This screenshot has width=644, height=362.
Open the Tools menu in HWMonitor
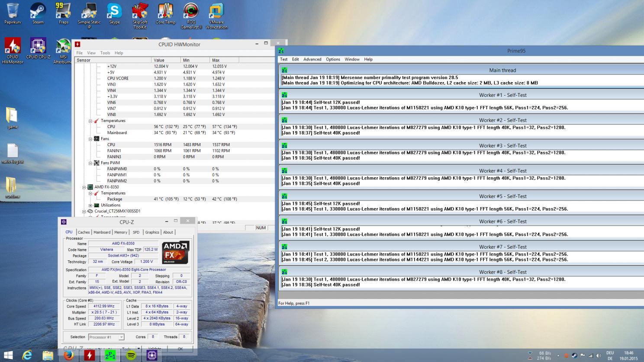(x=105, y=53)
